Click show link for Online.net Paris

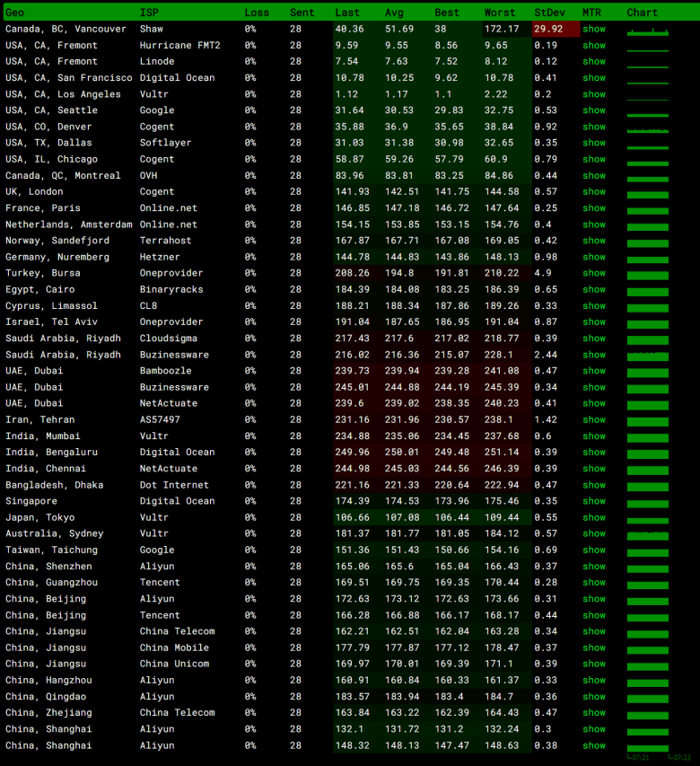pyautogui.click(x=593, y=208)
